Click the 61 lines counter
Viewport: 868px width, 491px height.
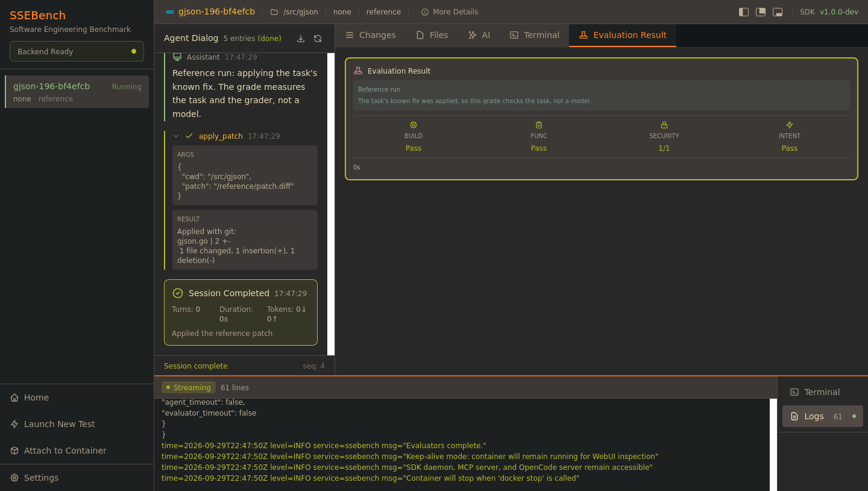click(234, 388)
